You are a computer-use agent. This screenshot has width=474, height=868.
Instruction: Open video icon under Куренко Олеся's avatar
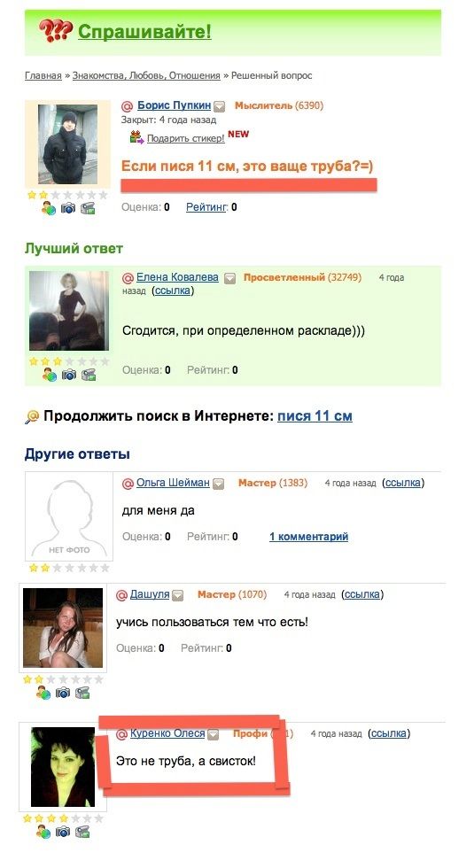(82, 831)
